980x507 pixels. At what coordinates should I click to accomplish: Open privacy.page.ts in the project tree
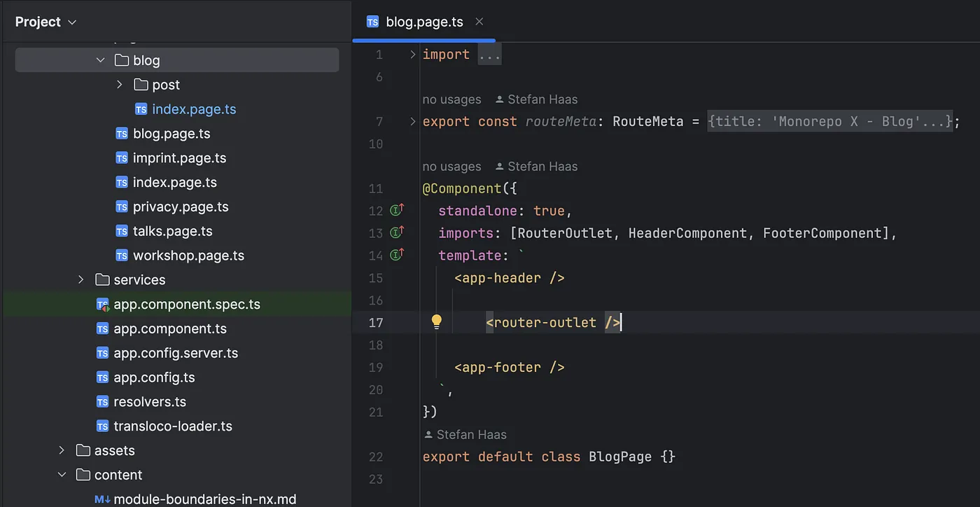click(181, 207)
